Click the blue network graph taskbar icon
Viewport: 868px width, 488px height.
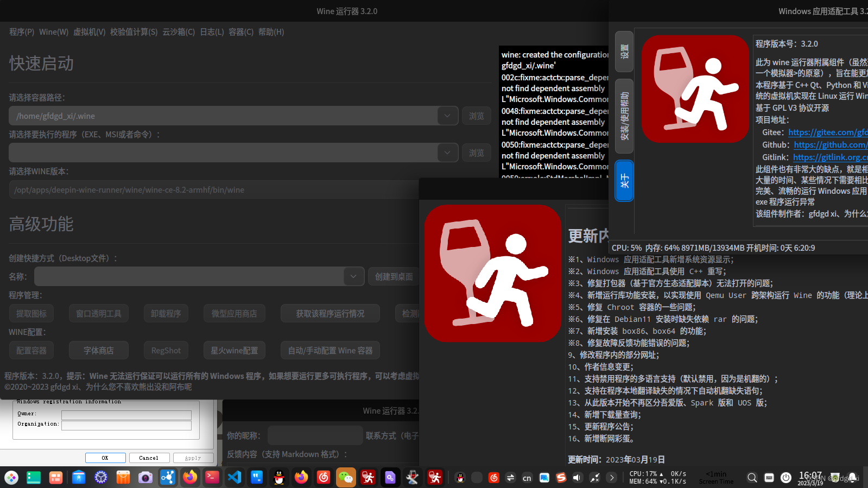pyautogui.click(x=168, y=477)
